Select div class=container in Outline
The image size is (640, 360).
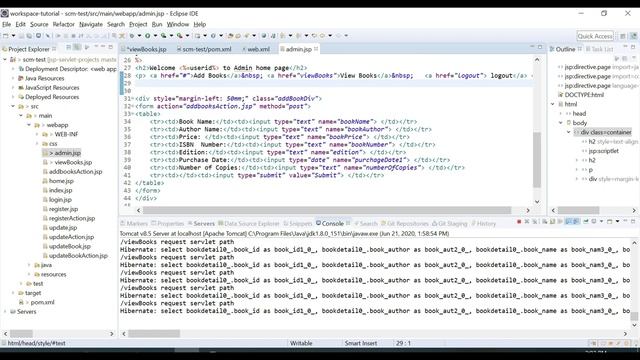pos(606,132)
